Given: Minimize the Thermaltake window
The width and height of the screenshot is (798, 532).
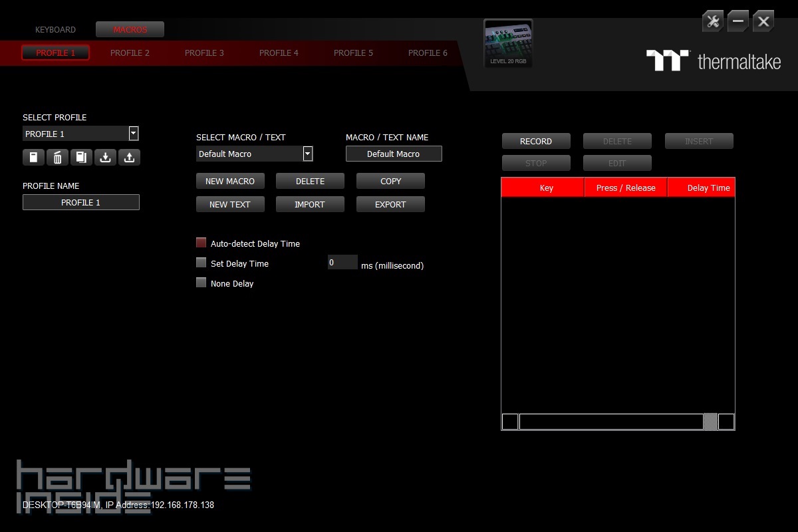Looking at the screenshot, I should point(738,21).
